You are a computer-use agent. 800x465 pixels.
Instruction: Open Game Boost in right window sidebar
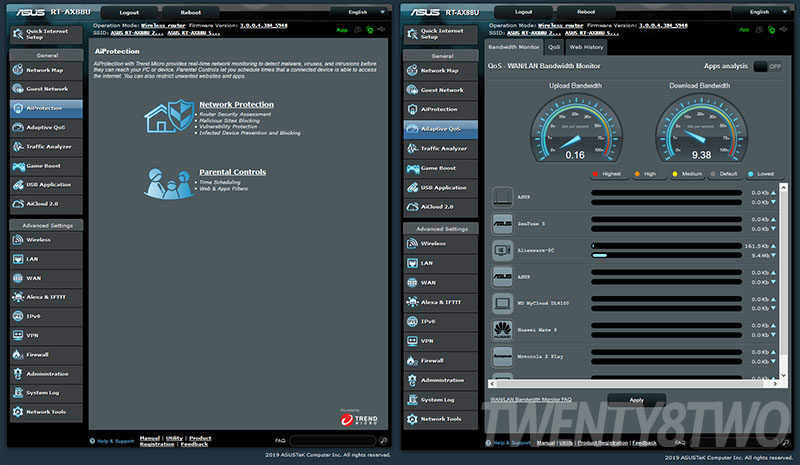click(441, 168)
